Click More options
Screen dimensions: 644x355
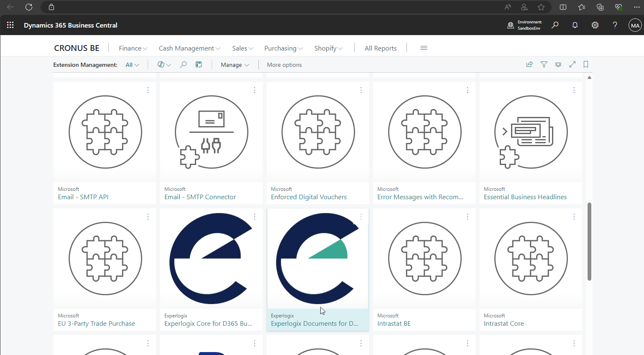[284, 65]
